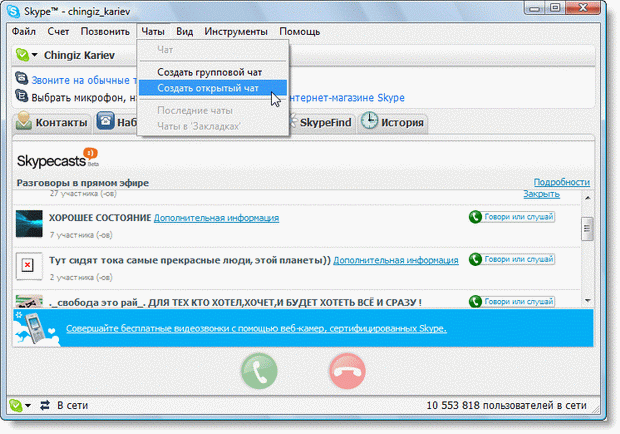Click the Выбрать микрофон notification text

[84, 98]
